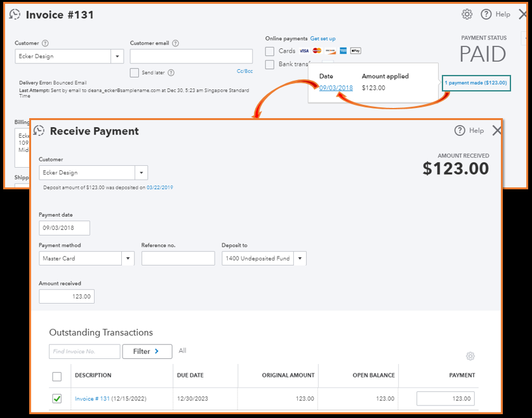The image size is (532, 418).
Task: Click the Mastercard icon under Online payments
Action: pyautogui.click(x=319, y=51)
